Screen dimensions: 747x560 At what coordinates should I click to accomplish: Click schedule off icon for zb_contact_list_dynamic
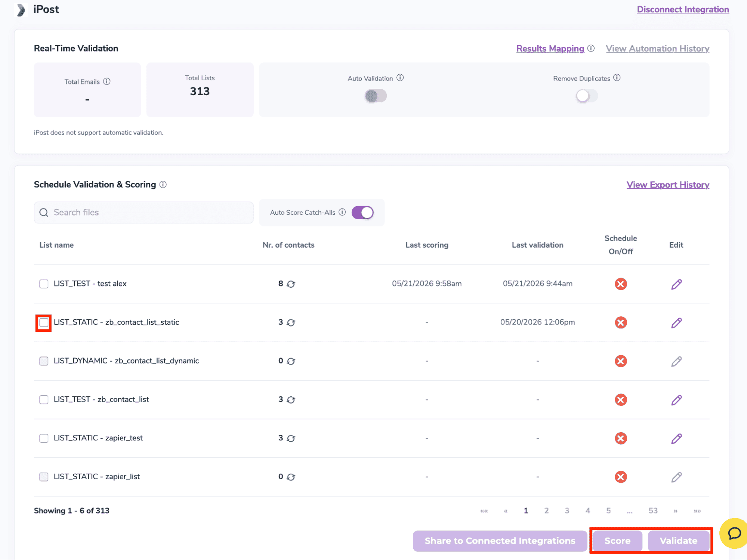click(x=621, y=361)
